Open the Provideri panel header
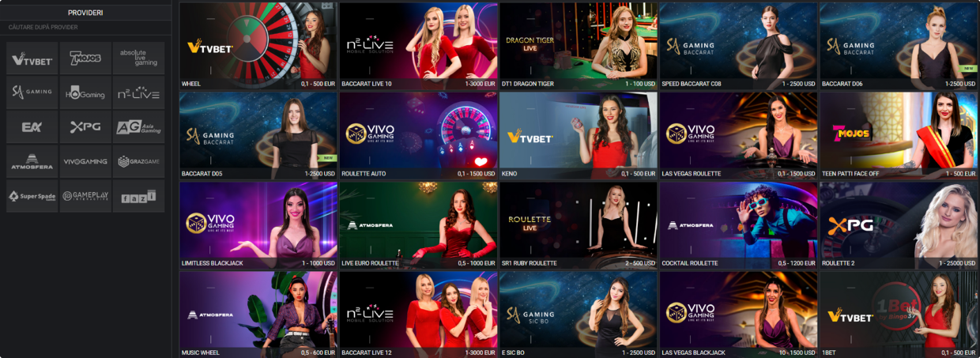The height and width of the screenshot is (358, 980). [x=85, y=13]
